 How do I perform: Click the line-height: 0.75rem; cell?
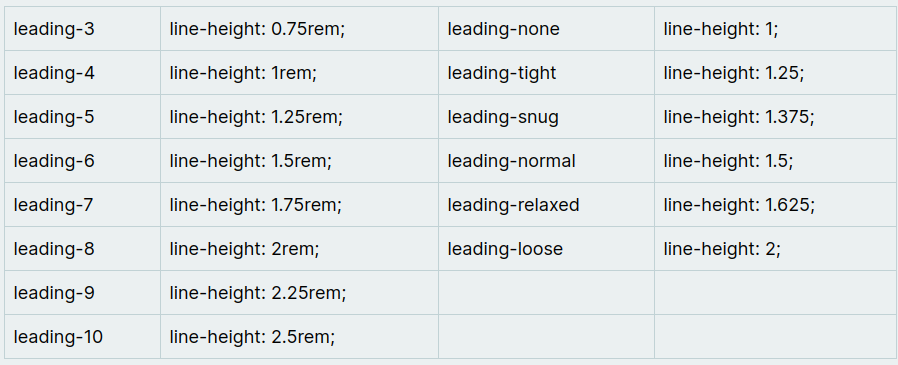[x=300, y=29]
